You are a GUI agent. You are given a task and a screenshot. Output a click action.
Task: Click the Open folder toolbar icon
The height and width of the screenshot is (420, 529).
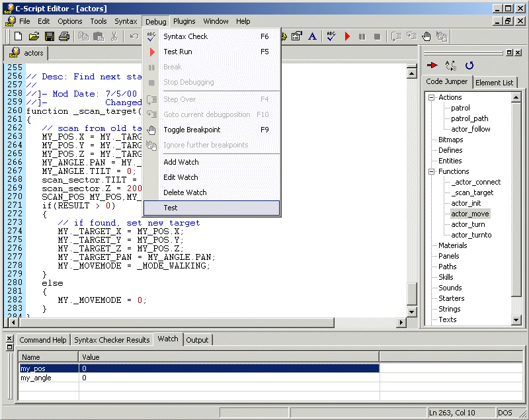tap(34, 36)
